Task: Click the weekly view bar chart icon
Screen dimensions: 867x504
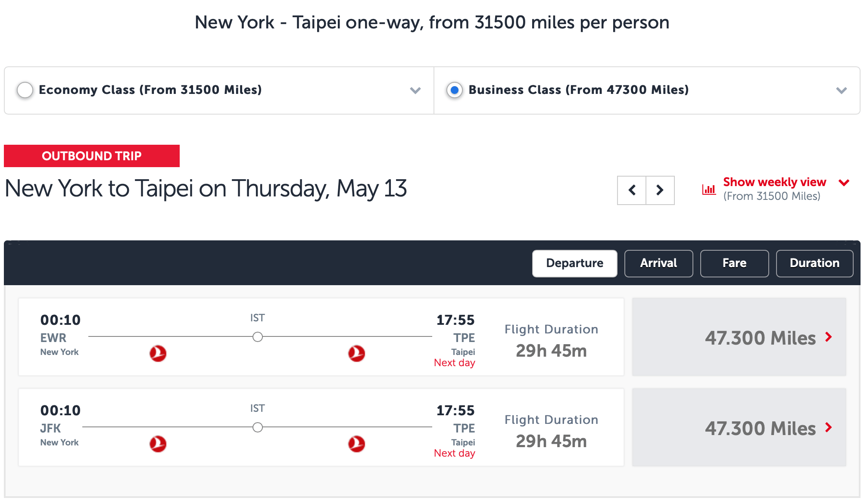Action: pyautogui.click(x=709, y=189)
